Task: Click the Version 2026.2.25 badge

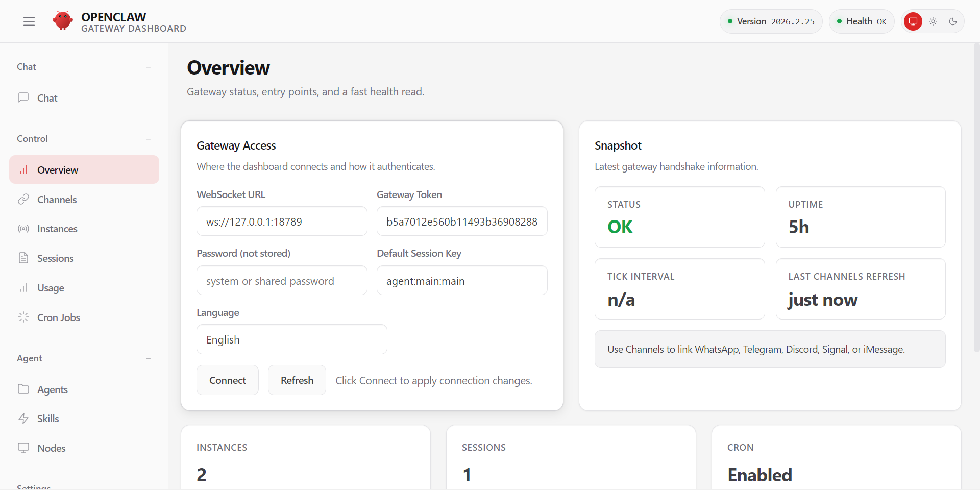Action: pyautogui.click(x=771, y=21)
